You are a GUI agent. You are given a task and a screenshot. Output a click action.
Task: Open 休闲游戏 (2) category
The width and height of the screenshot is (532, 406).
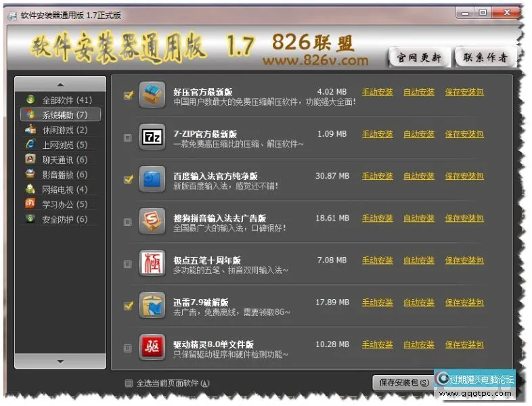click(60, 130)
